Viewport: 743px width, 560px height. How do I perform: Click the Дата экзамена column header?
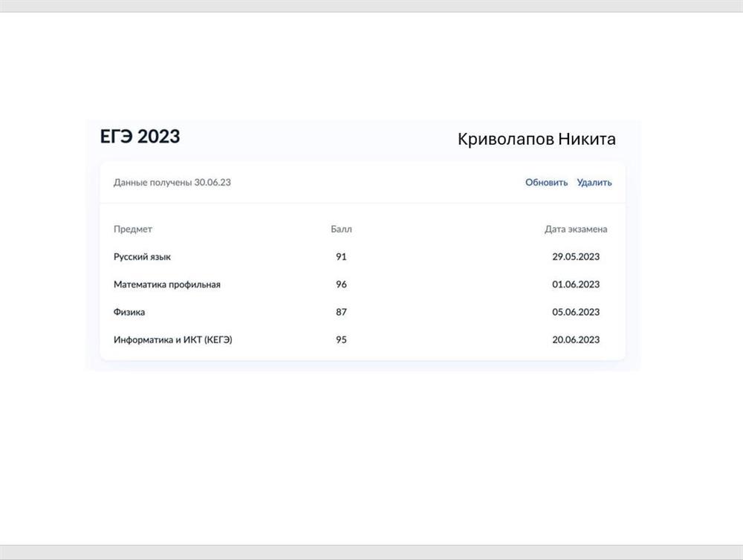pyautogui.click(x=576, y=229)
